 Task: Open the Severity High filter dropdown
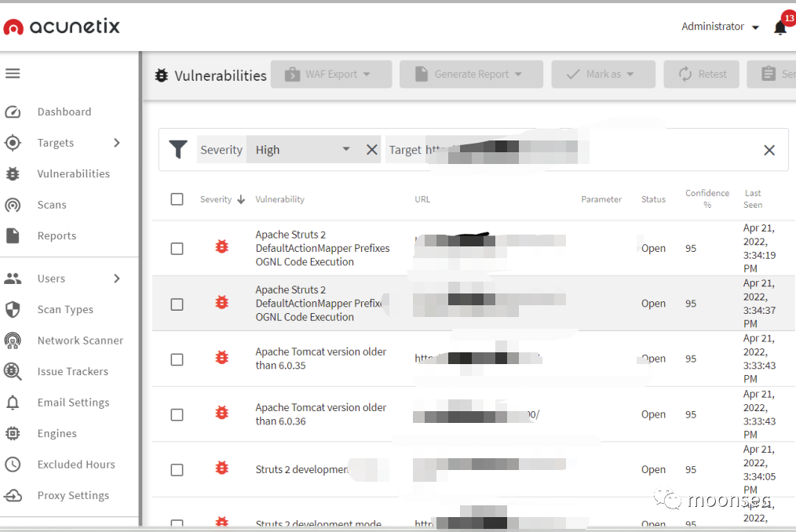(x=303, y=150)
